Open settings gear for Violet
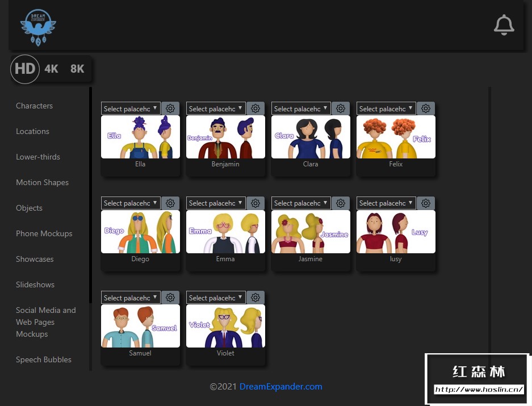The image size is (532, 406). point(255,298)
